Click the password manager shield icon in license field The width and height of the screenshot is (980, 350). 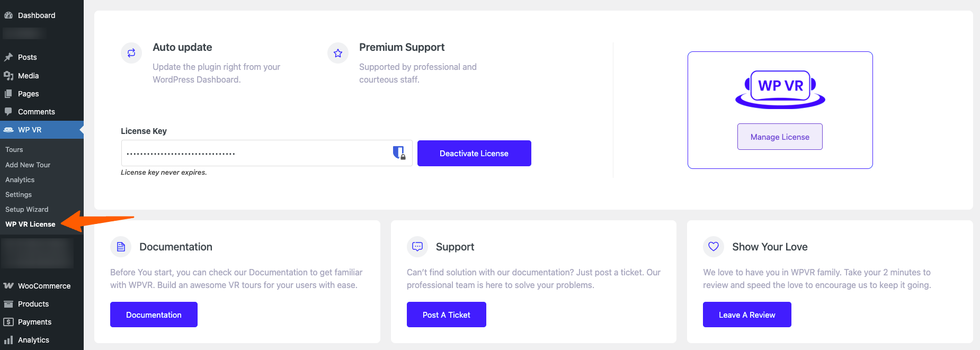pyautogui.click(x=399, y=153)
